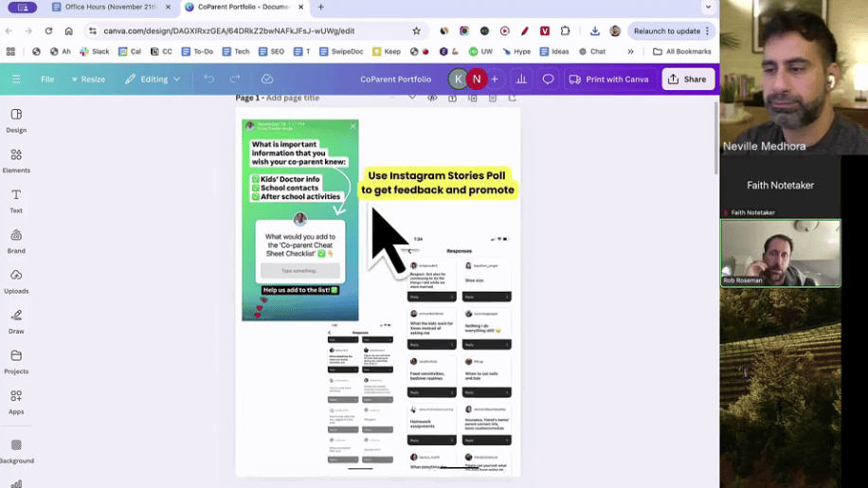Open Chrome extensions puzzle icon

tap(565, 31)
